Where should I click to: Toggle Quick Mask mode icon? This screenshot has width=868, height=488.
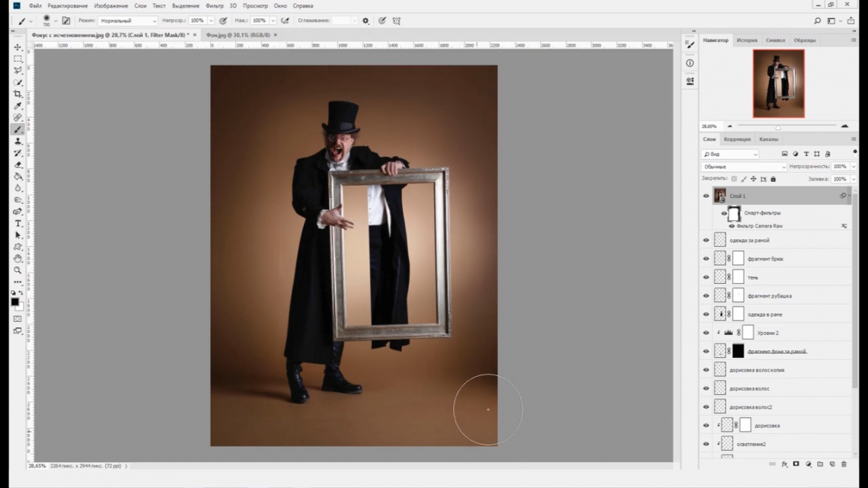tap(18, 319)
